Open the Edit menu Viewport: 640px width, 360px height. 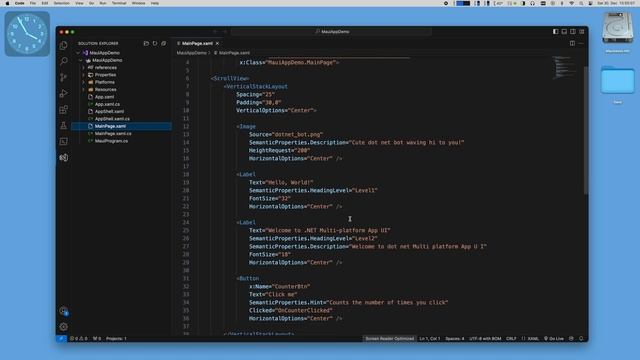pos(44,3)
